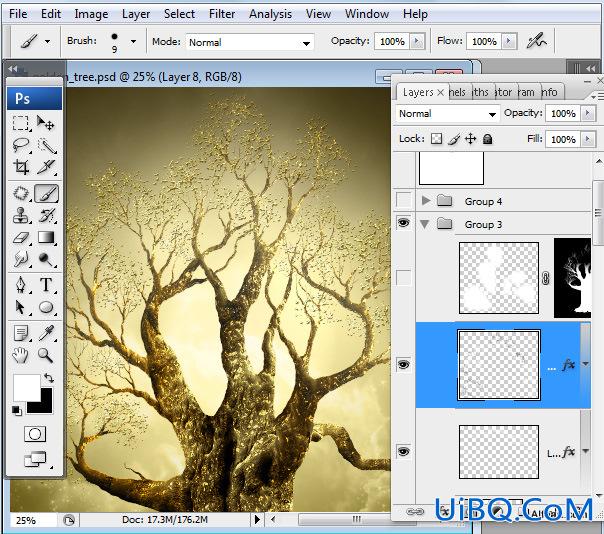This screenshot has height=534, width=604.
Task: Select the Eyedropper tool
Action: tap(46, 334)
